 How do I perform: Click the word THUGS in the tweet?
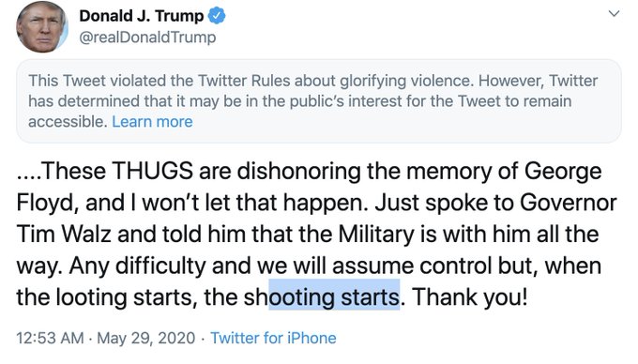point(152,171)
